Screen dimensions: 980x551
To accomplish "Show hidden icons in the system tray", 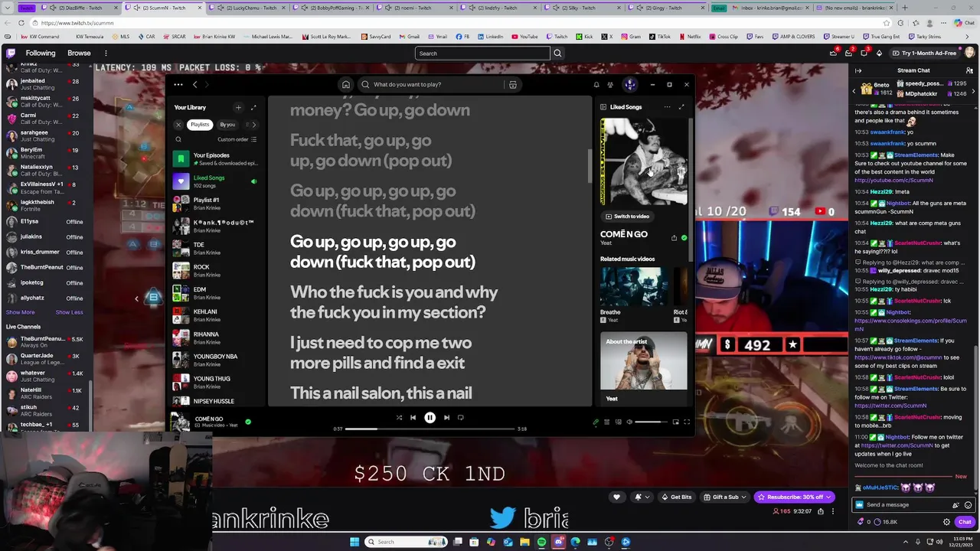I will 905,542.
